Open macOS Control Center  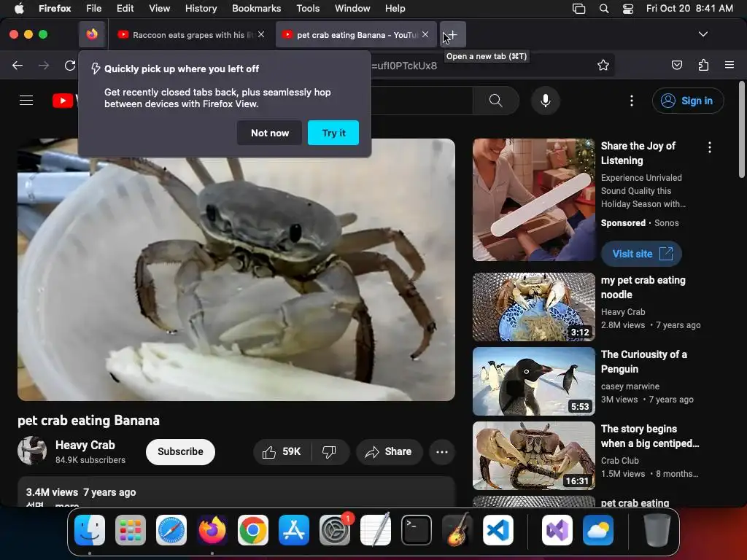[x=628, y=8]
